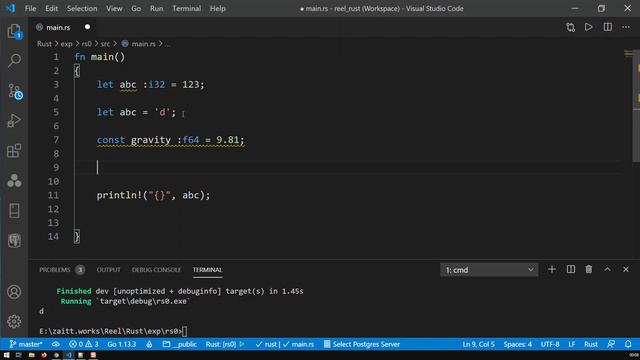Screen dimensions: 640x360
Task: Close the terminal panel
Action: pyautogui.click(x=626, y=269)
